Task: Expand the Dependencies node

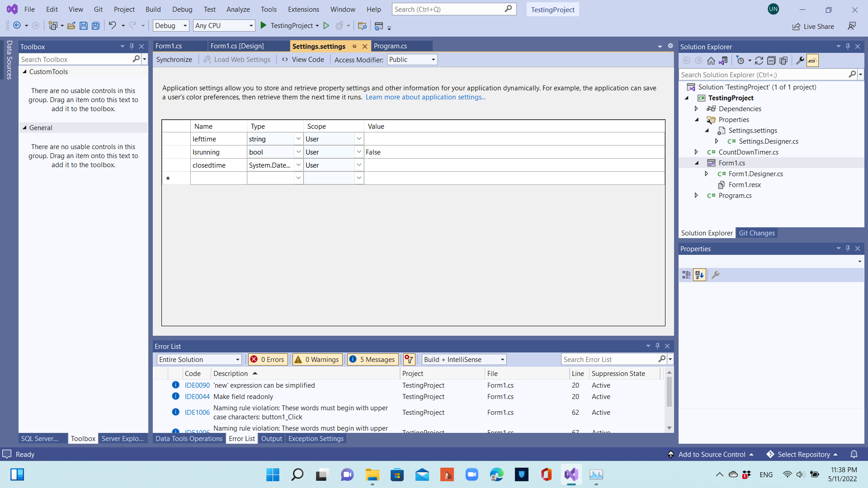Action: click(696, 108)
